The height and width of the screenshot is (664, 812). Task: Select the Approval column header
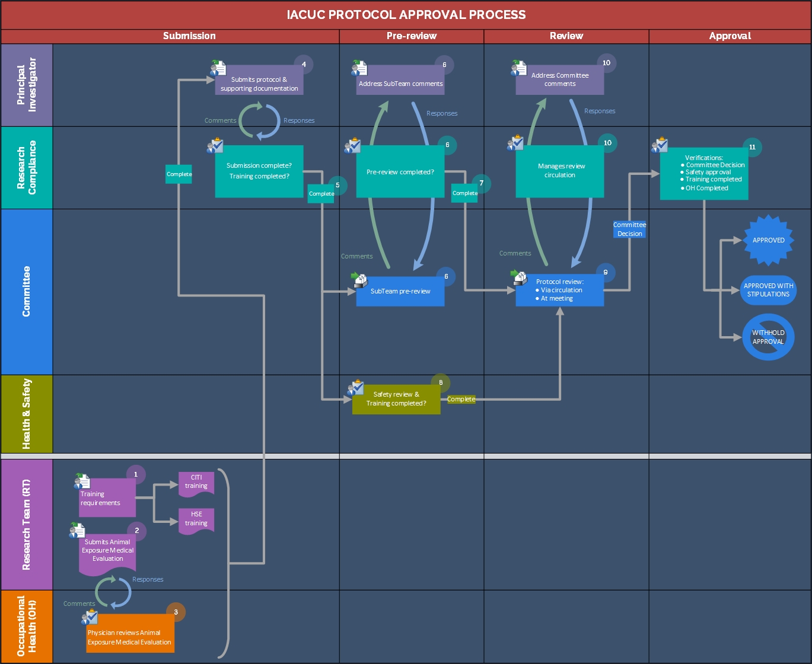point(730,36)
